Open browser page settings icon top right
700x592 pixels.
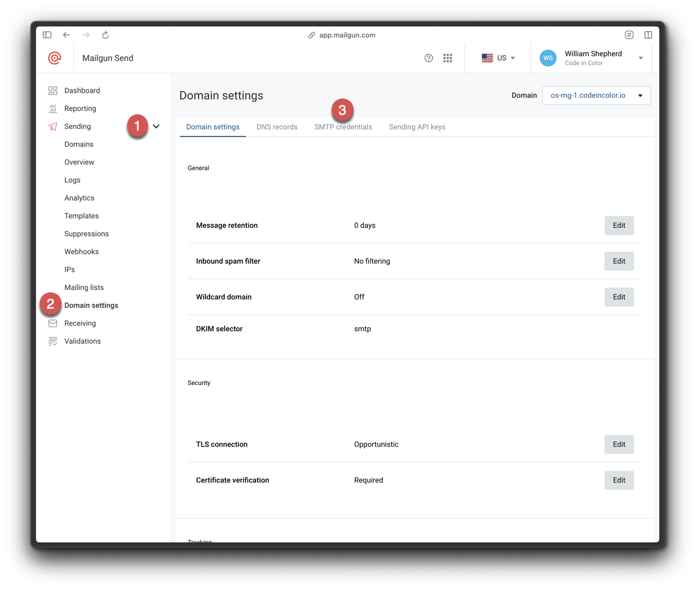(x=629, y=35)
